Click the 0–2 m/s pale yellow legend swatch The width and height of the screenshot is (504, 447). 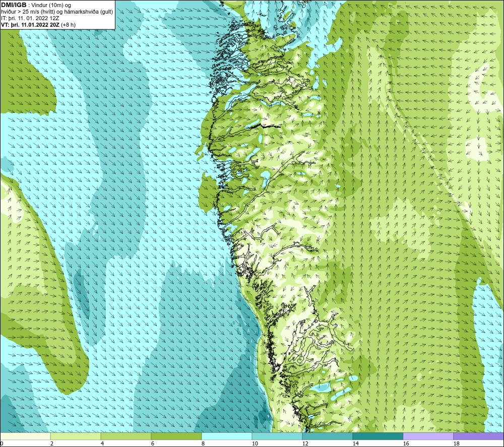pos(25,436)
